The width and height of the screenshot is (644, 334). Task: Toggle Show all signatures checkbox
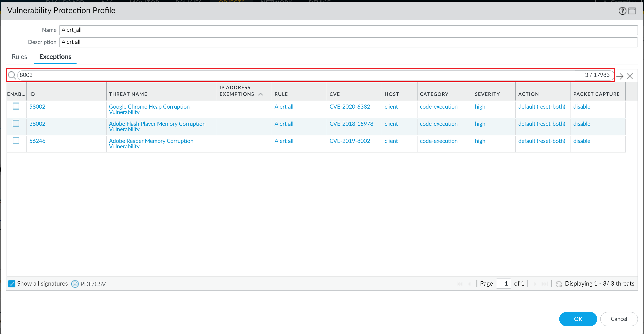point(12,284)
